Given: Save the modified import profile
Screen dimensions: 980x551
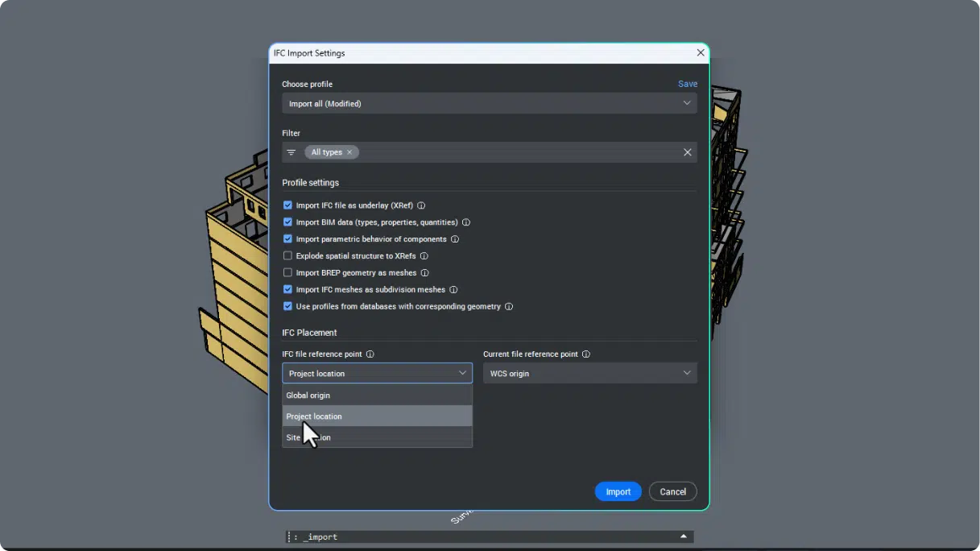Looking at the screenshot, I should click(x=687, y=84).
